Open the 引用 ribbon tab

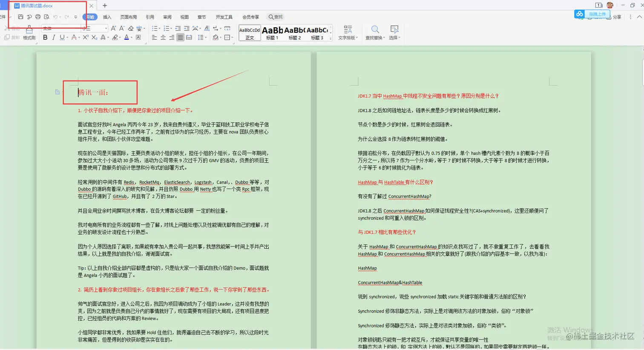click(150, 17)
